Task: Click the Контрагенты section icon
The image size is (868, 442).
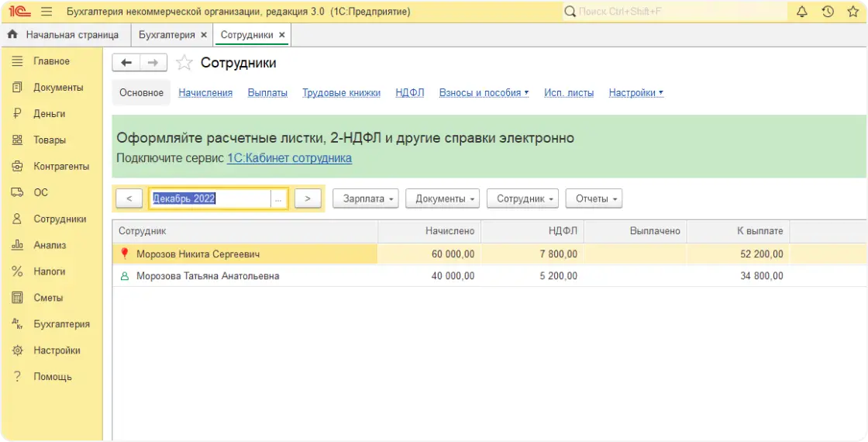Action: 17,166
